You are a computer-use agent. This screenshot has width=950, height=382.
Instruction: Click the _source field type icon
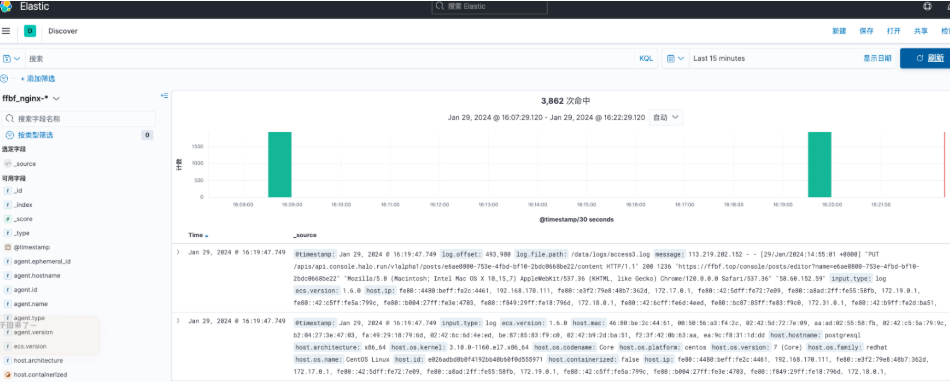[x=8, y=164]
